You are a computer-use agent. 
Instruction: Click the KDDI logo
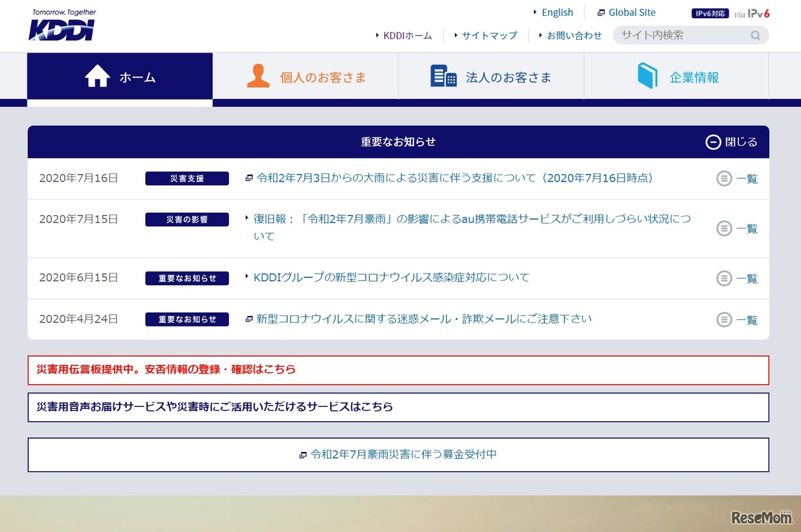[61, 24]
